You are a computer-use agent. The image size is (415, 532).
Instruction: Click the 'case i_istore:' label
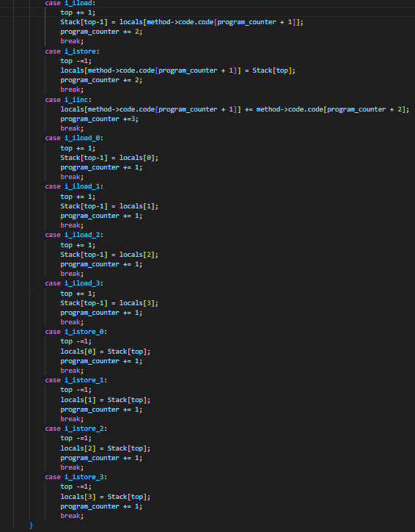click(x=72, y=51)
